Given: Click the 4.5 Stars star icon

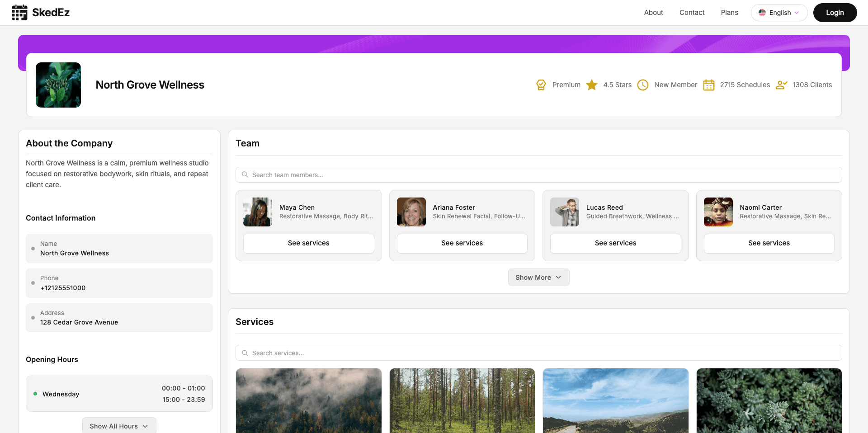Looking at the screenshot, I should pyautogui.click(x=592, y=85).
